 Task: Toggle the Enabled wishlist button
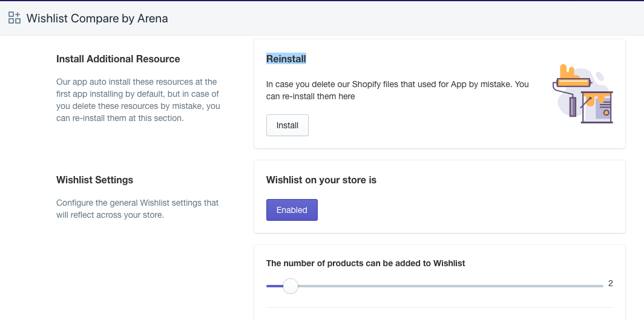click(292, 210)
